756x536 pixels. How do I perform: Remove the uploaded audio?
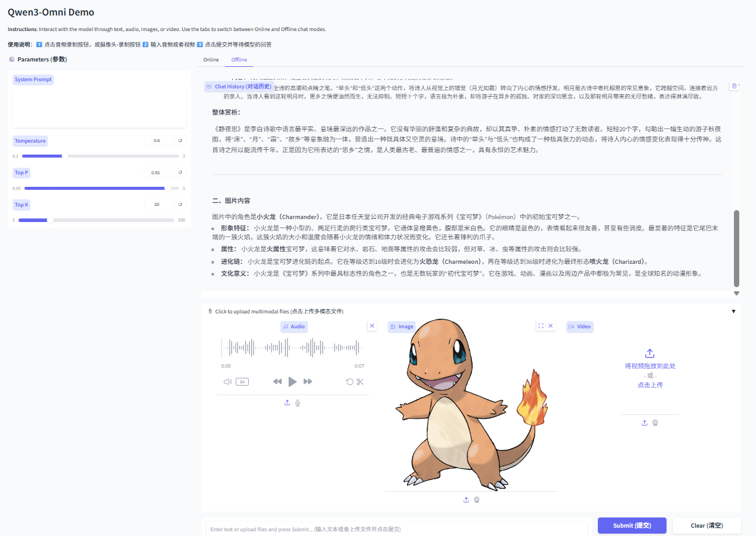372,326
